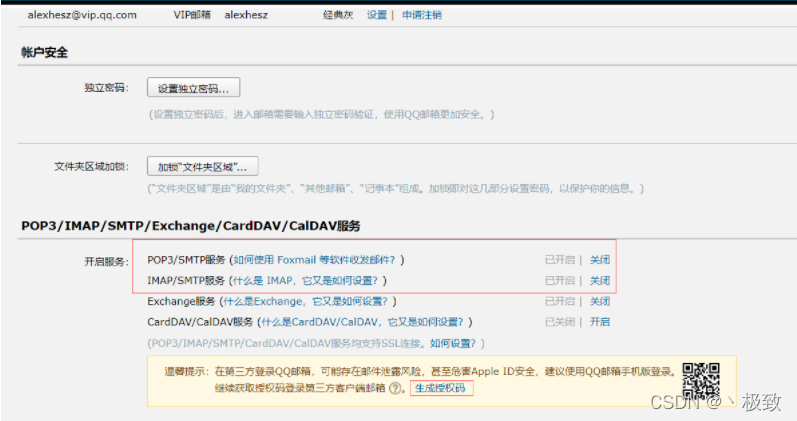Close the Exchange service via 关闭
Screen dimensions: 797x421
(600, 302)
